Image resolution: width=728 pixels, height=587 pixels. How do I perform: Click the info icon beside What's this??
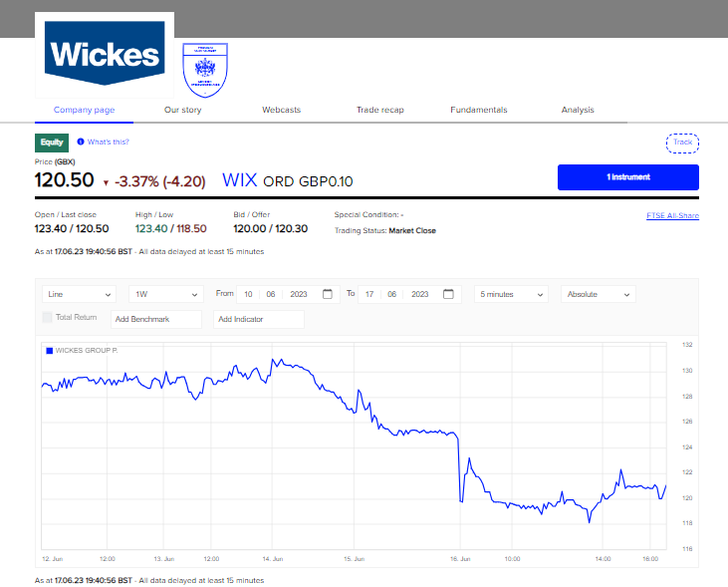[x=81, y=142]
